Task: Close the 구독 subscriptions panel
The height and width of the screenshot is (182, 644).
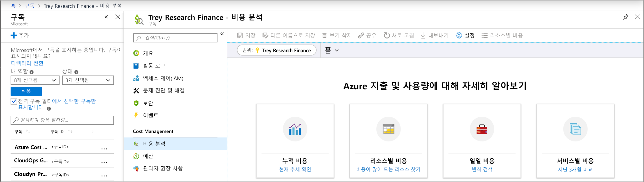Action: [118, 17]
